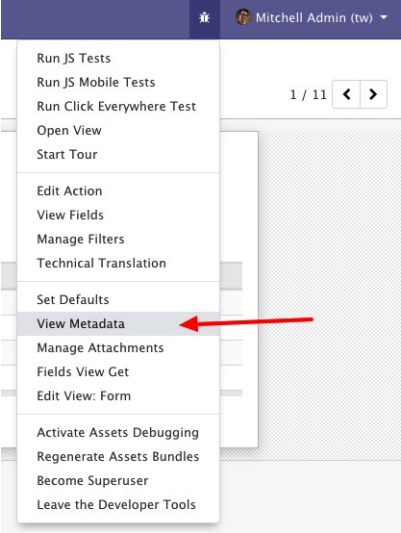This screenshot has width=401, height=533.
Task: Go to next record with right chevron
Action: [x=373, y=94]
